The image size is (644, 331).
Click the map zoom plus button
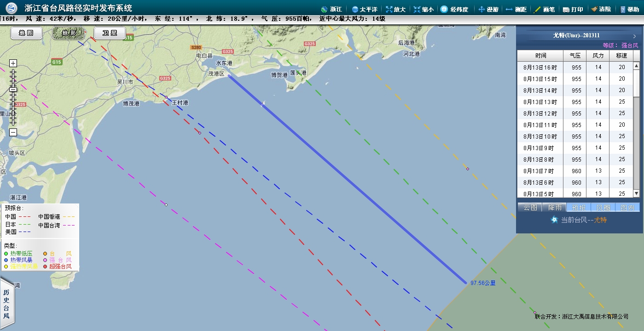[13, 64]
